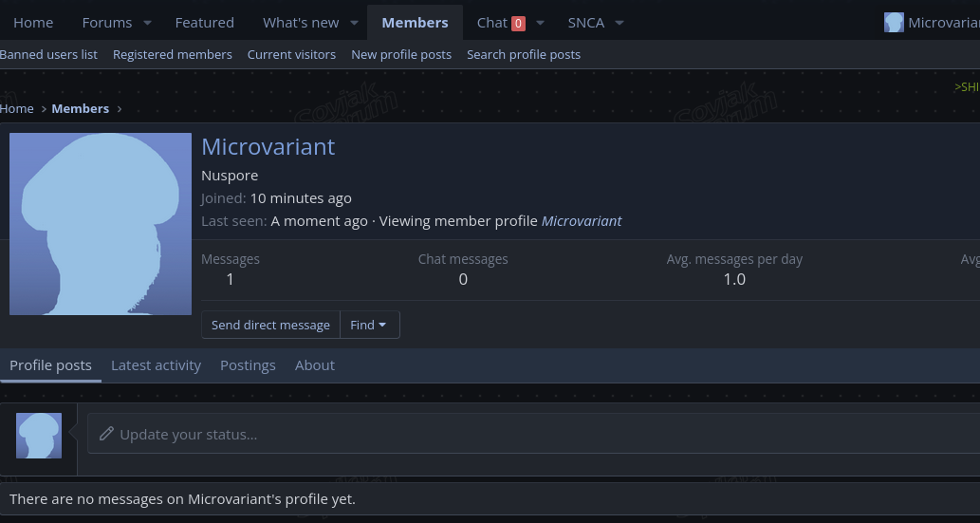Open Banned users list link
The image size is (980, 523).
(48, 55)
